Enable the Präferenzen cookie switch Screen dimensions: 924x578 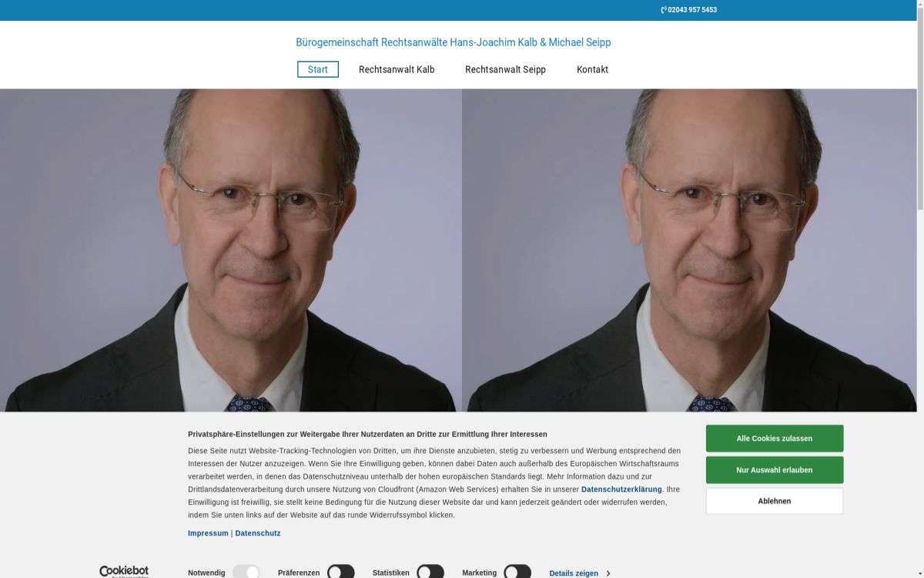(340, 572)
